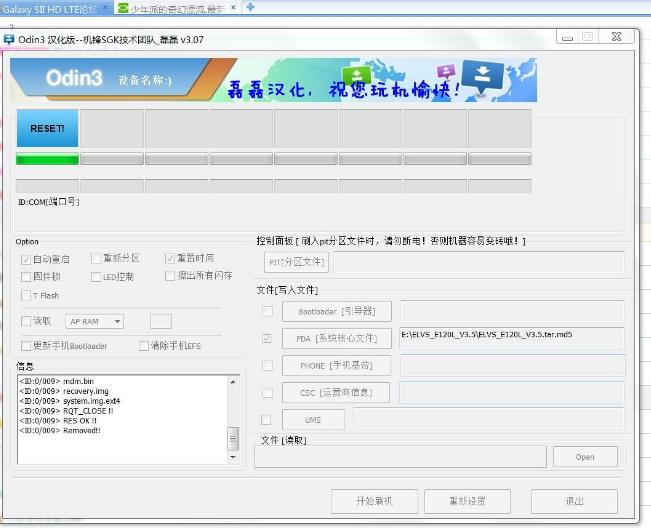This screenshot has width=651, height=528.
Task: Click the log scroll up arrow
Action: point(233,381)
